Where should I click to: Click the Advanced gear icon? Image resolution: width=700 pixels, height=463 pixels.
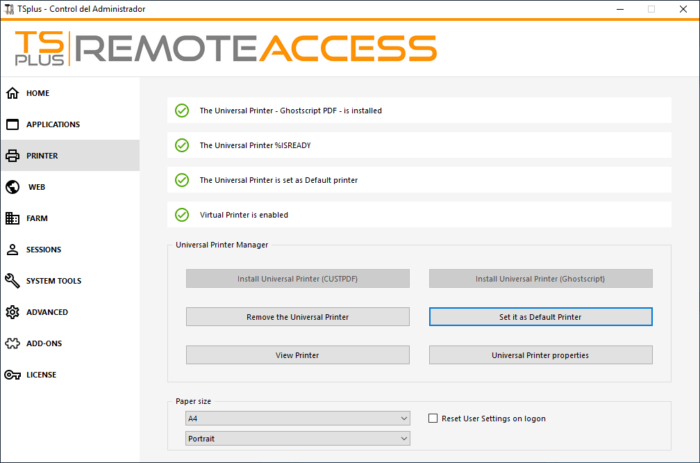click(12, 312)
